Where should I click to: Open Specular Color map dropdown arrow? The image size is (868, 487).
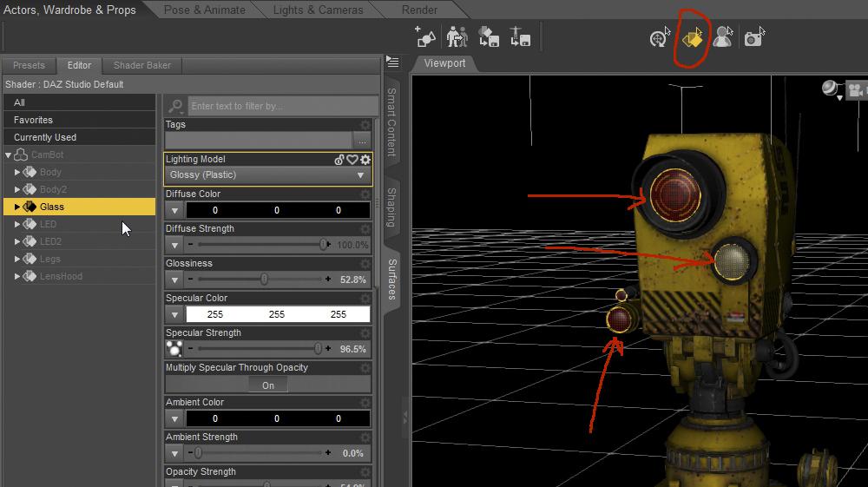click(174, 314)
